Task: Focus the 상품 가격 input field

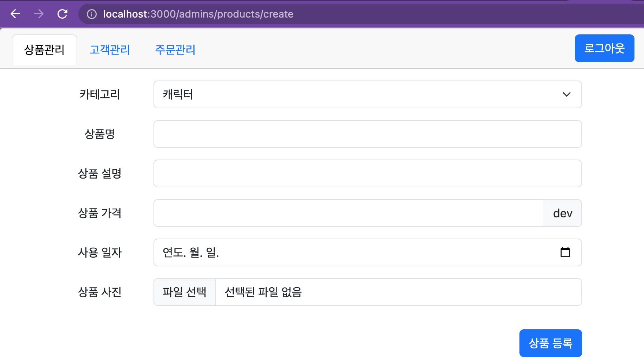Action: click(x=349, y=213)
